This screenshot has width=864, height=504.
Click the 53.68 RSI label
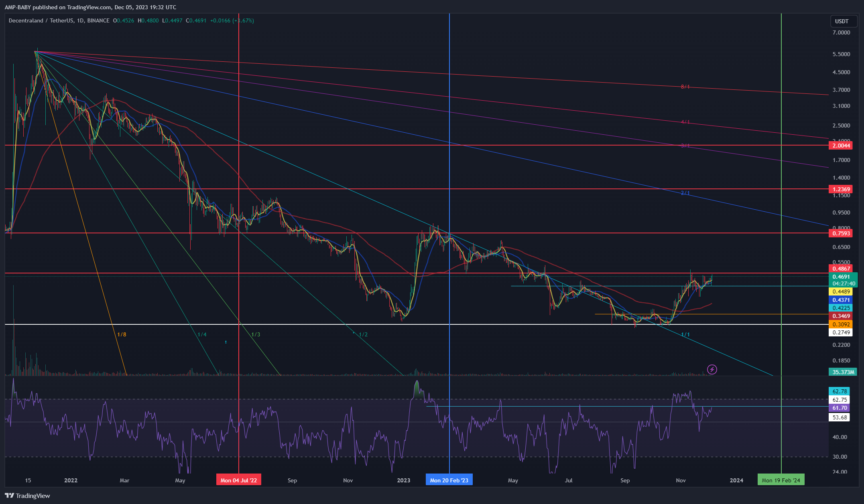839,417
